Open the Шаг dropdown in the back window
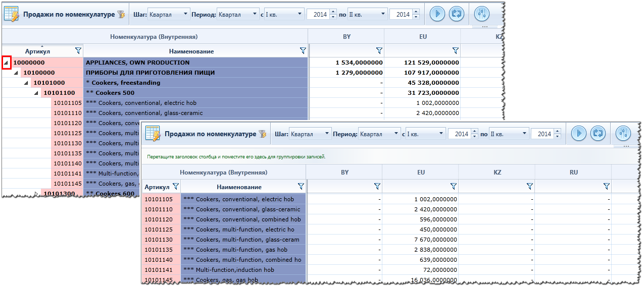Screen dimensions: 644x288 coord(185,14)
